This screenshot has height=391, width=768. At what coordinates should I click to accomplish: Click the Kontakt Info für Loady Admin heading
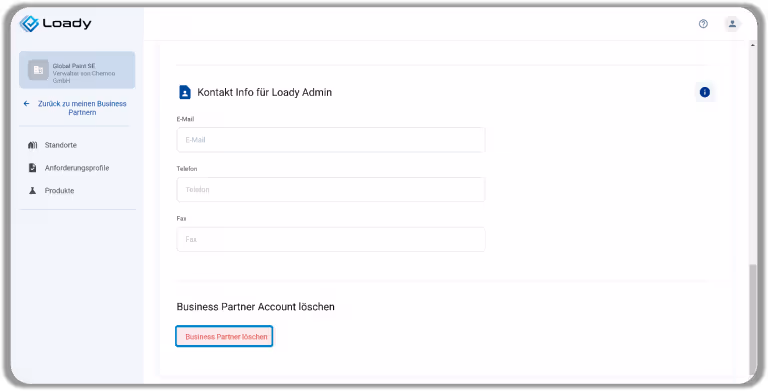264,92
